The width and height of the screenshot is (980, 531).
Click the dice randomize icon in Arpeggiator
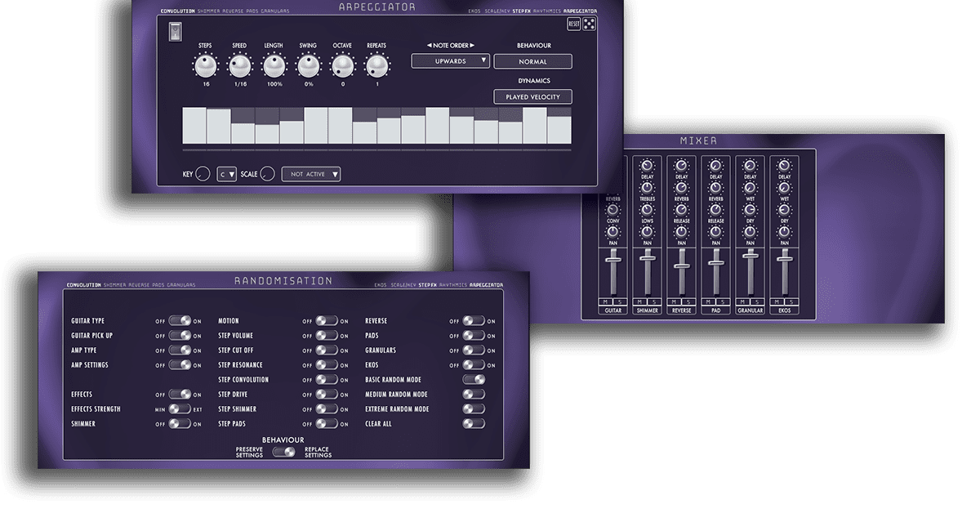point(590,24)
